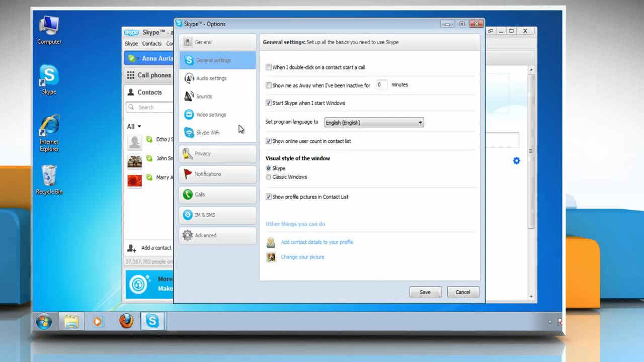The image size is (644, 362).
Task: Select the Classic Windows visual style
Action: point(268,176)
